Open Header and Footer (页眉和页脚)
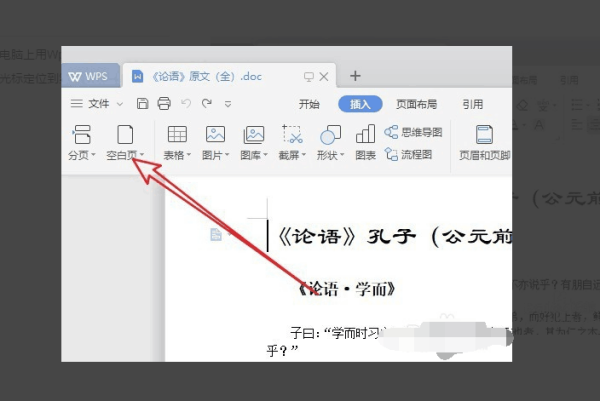 tap(484, 142)
